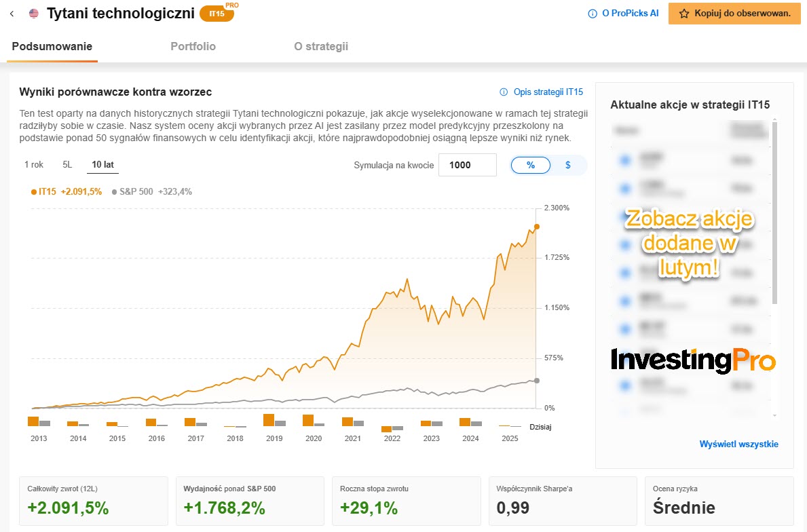Click the info icon beside O ProPicks AI
Image resolution: width=807 pixels, height=532 pixels.
click(593, 14)
